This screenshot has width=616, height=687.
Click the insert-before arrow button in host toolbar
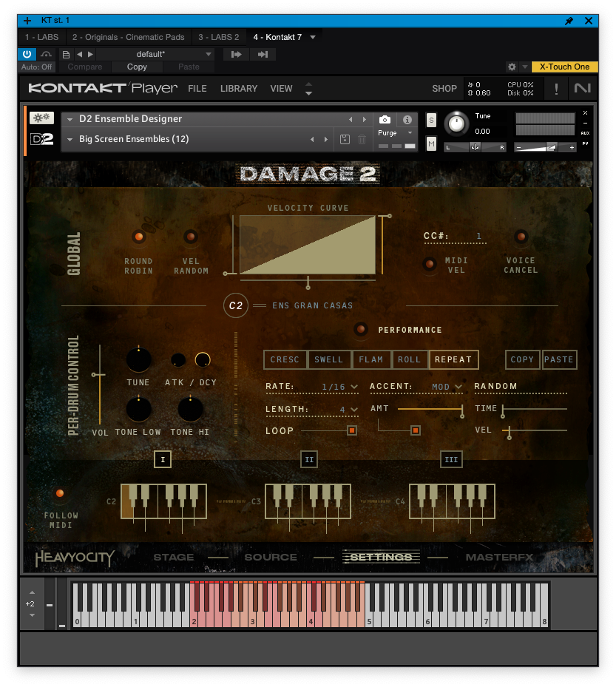coord(236,54)
